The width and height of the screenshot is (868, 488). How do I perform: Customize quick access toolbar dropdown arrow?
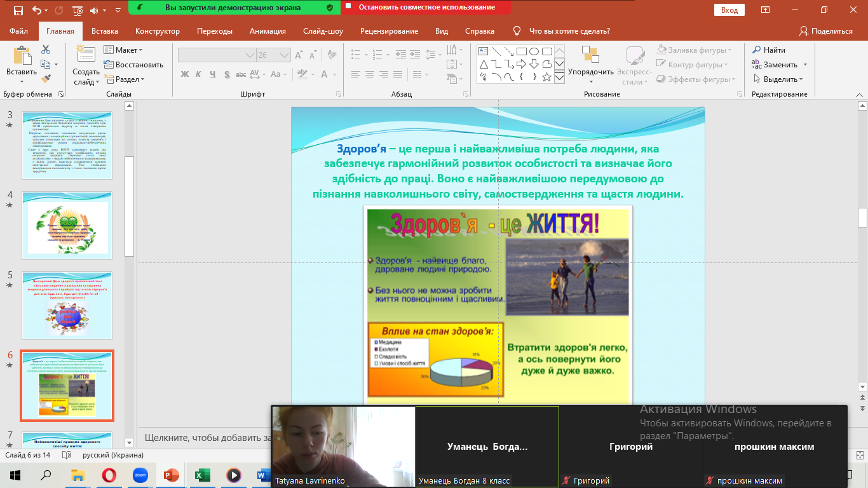119,11
